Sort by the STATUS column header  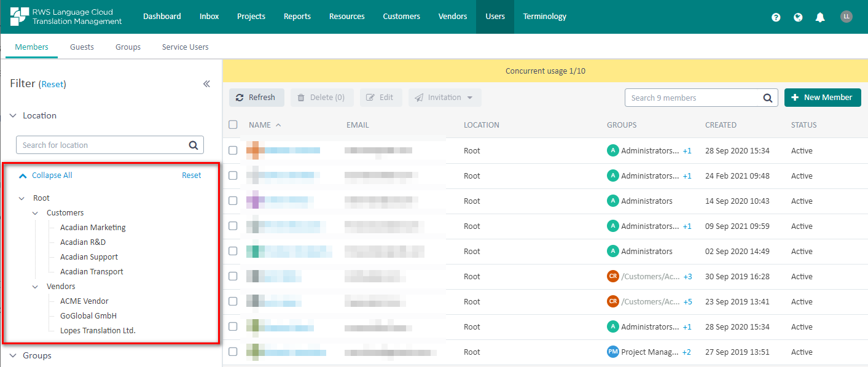click(803, 125)
